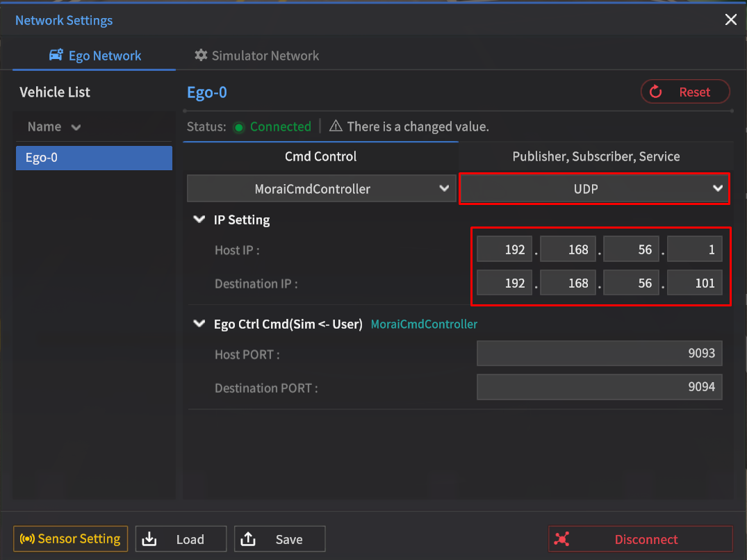
Task: Select the Ego Network tab
Action: coord(95,56)
